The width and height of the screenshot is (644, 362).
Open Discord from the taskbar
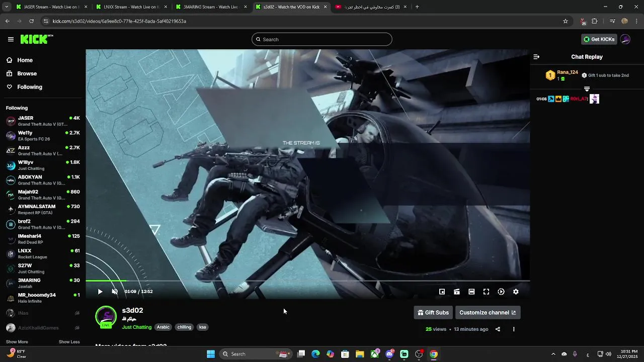point(389,354)
